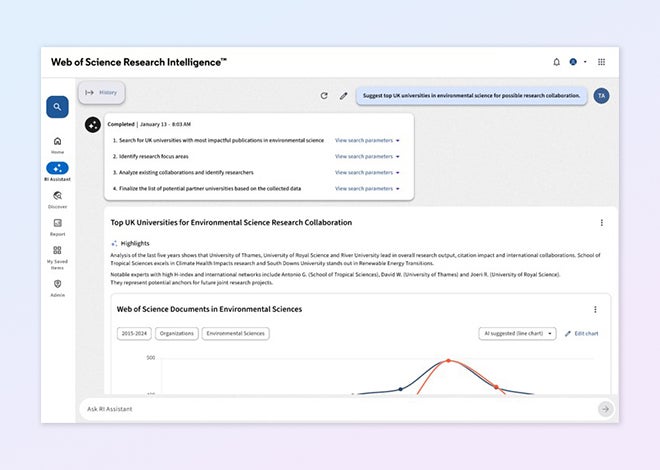Viewport: 660px width, 470px height.
Task: Send message with the arrow button
Action: 604,408
